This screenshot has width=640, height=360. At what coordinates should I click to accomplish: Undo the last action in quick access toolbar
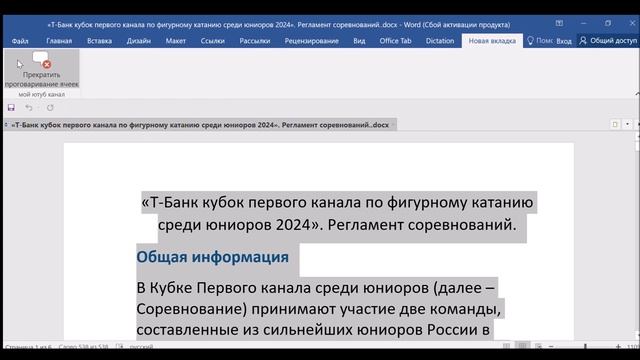click(x=29, y=108)
